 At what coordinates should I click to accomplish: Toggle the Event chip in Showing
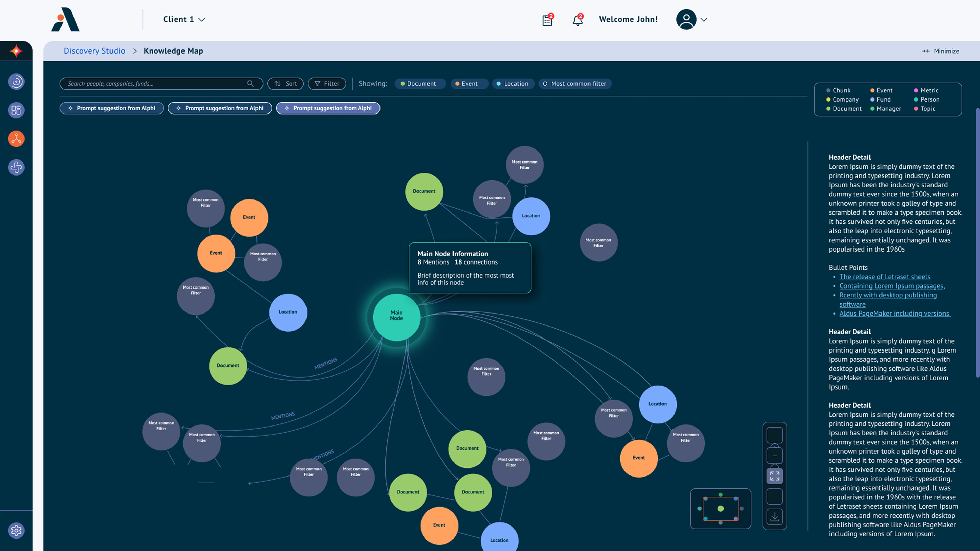(x=470, y=84)
